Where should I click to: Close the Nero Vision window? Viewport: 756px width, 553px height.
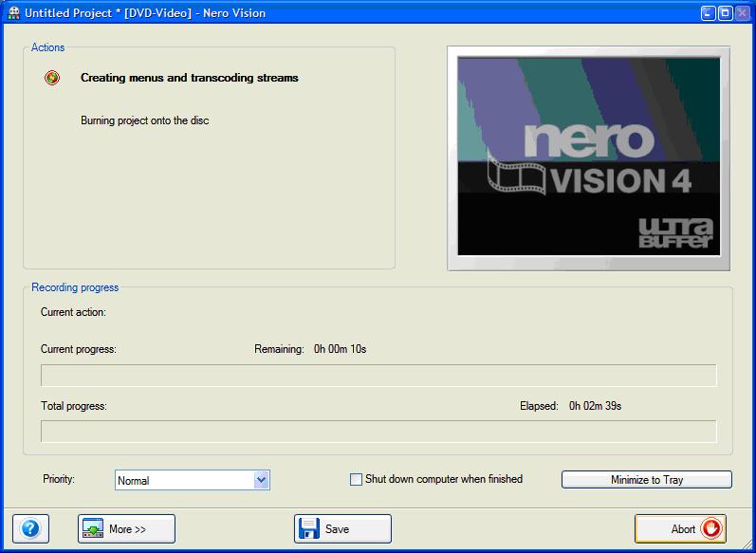pos(742,13)
